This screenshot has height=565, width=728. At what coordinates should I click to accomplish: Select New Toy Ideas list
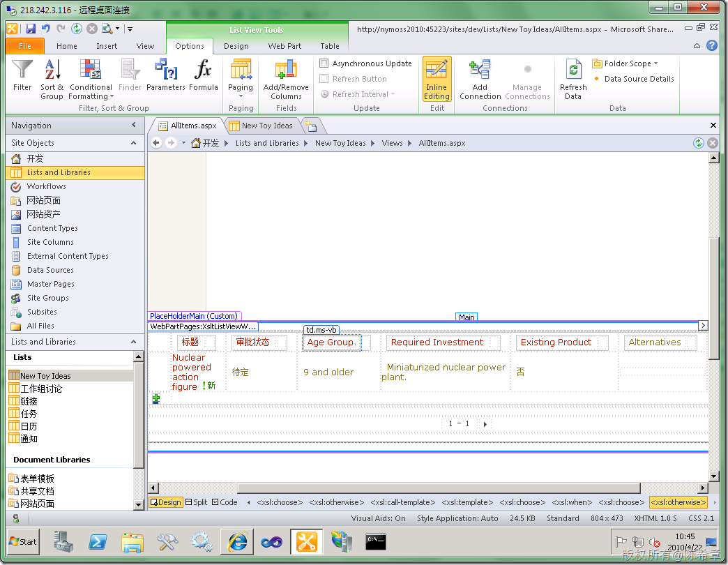[x=70, y=375]
